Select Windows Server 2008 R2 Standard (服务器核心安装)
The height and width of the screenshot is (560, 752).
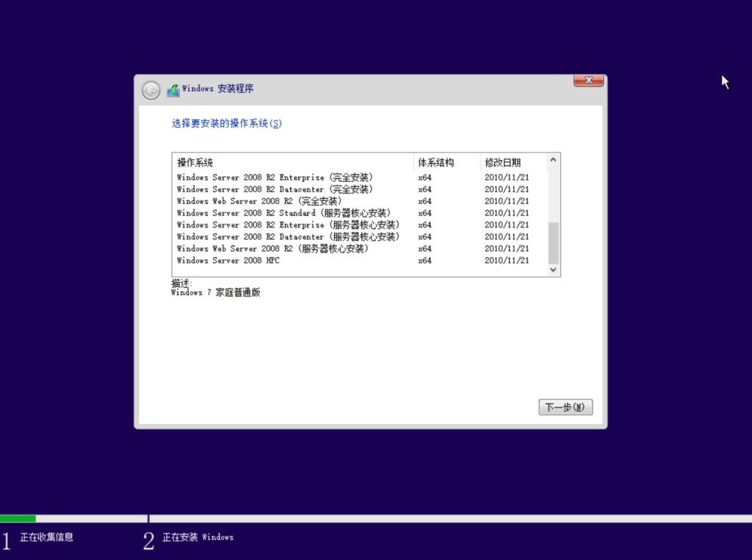tap(283, 213)
